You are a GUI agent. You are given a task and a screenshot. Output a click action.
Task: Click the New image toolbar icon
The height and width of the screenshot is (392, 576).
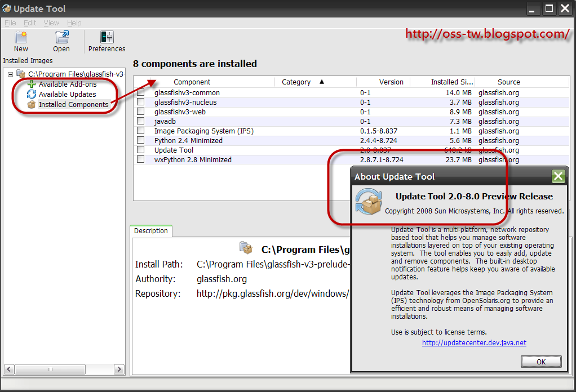point(21,37)
